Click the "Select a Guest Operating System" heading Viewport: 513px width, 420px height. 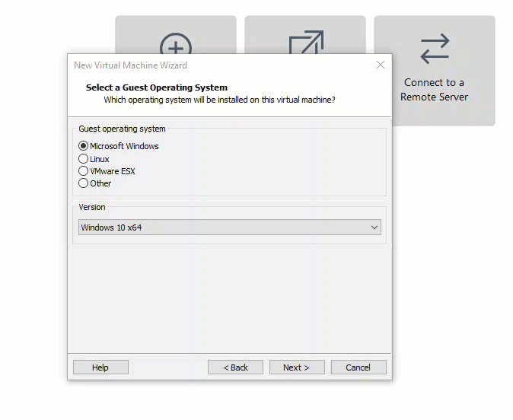coord(157,87)
